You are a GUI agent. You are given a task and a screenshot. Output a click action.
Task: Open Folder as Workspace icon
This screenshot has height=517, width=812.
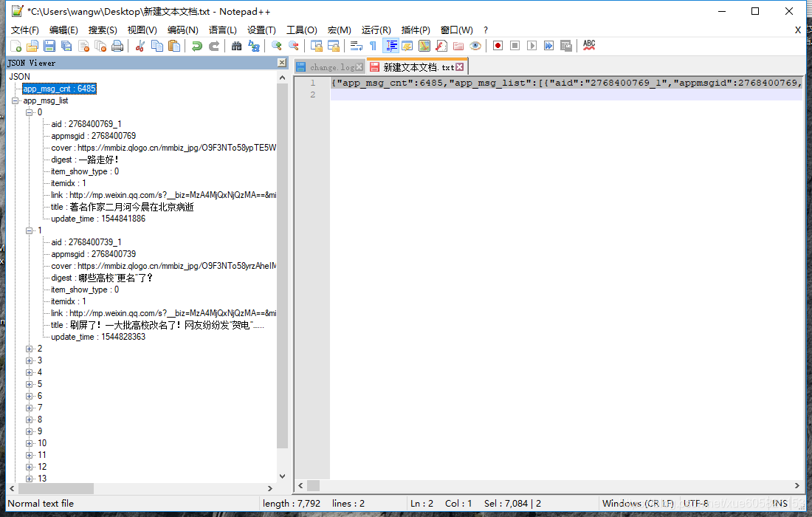(x=458, y=46)
